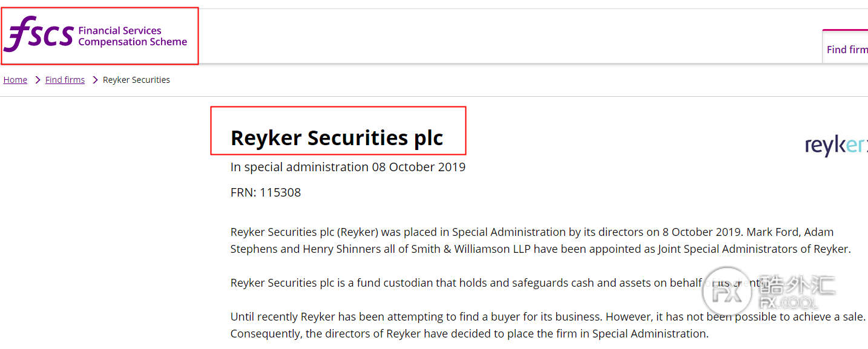The width and height of the screenshot is (868, 349).
Task: Click the FX.COOL Chinese watermark text
Action: point(795,292)
